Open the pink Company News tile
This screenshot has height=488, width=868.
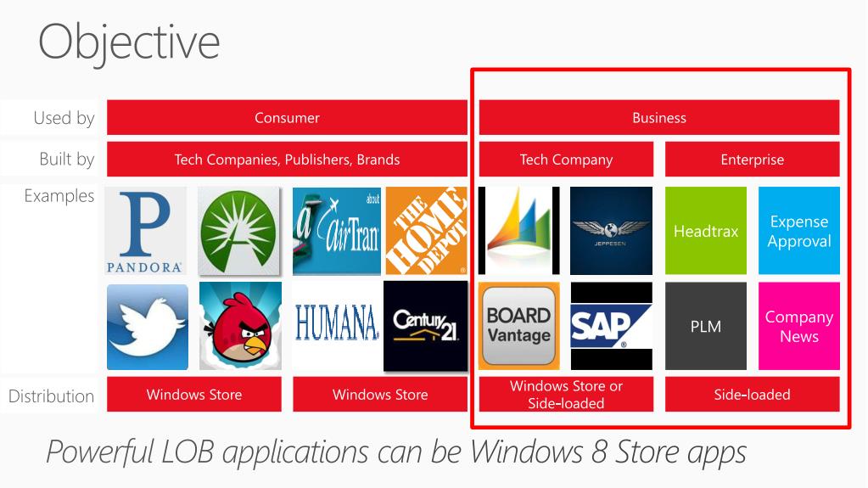tap(798, 326)
